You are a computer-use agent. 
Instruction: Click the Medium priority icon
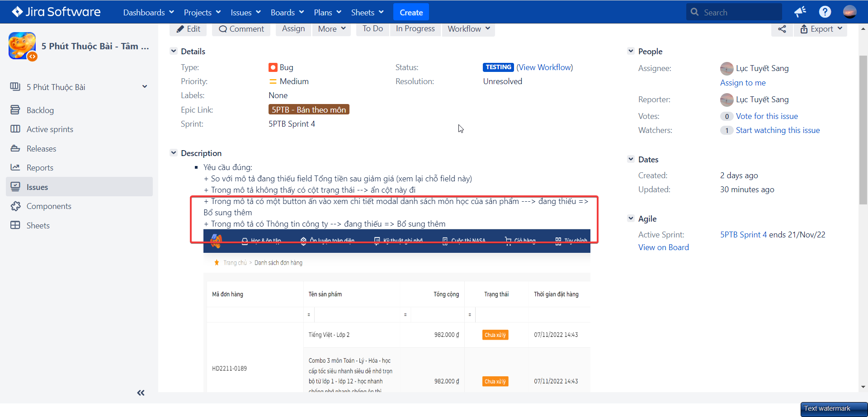coord(273,81)
